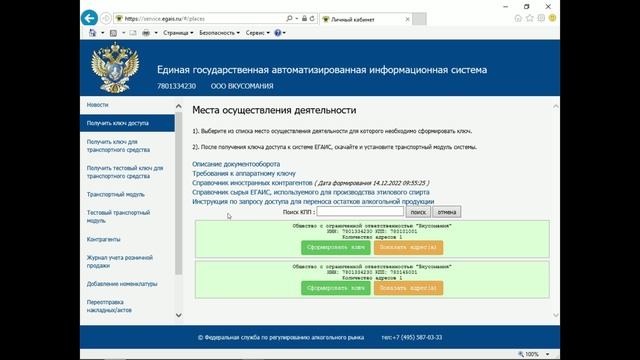Open link 'Требования к аппаратному ключу'
The image size is (640, 360).
[x=244, y=173]
